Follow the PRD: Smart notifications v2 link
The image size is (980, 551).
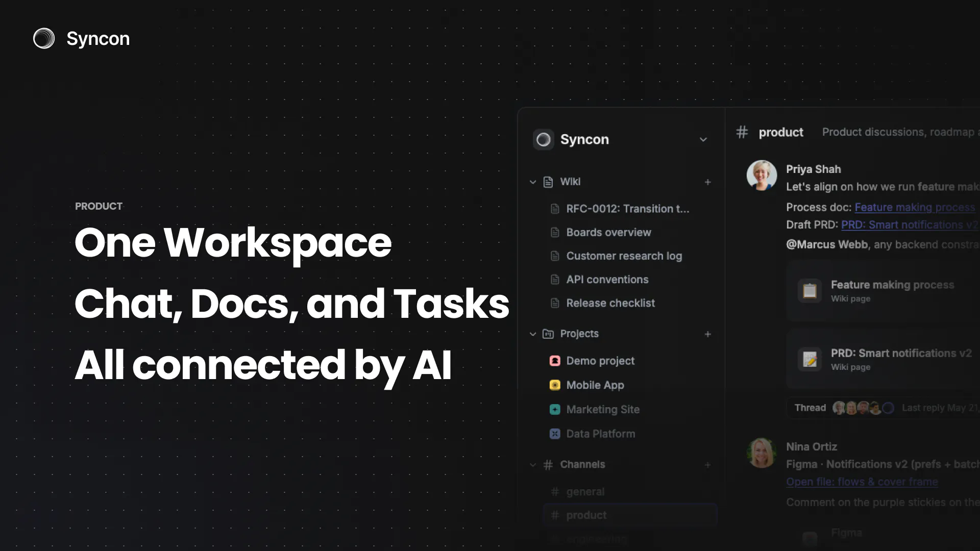(909, 224)
